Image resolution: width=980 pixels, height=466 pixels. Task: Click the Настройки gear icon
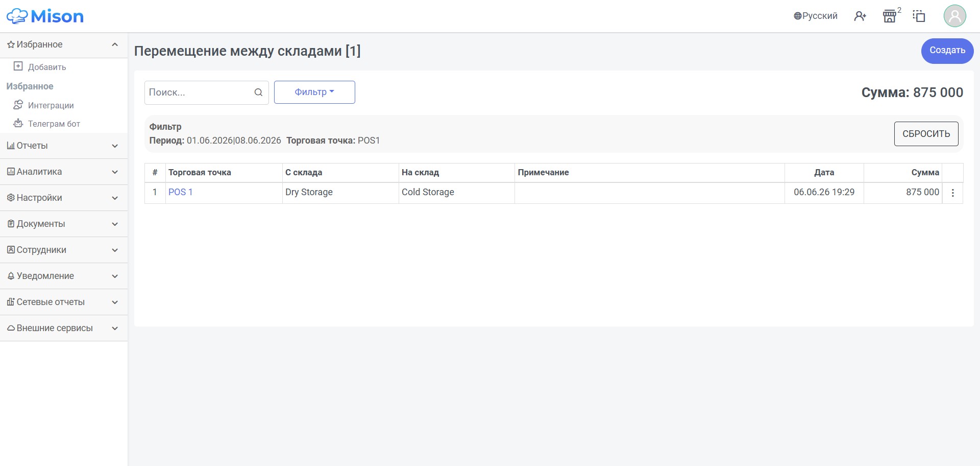[11, 198]
